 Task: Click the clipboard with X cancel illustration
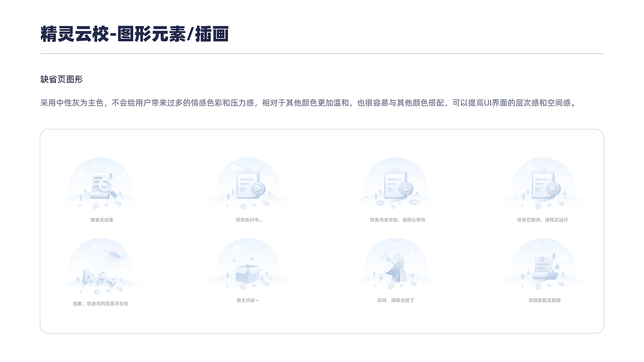(542, 184)
